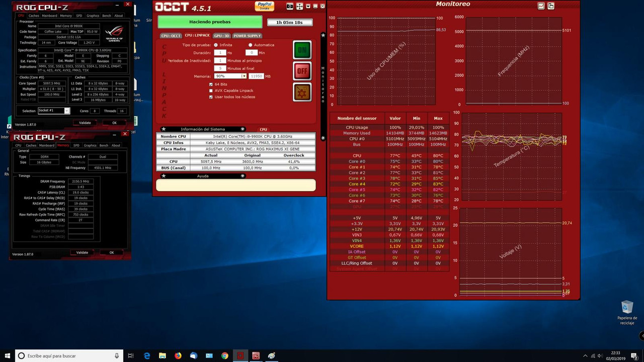This screenshot has width=644, height=362.
Task: Open Firefox from taskbar
Action: pyautogui.click(x=178, y=355)
